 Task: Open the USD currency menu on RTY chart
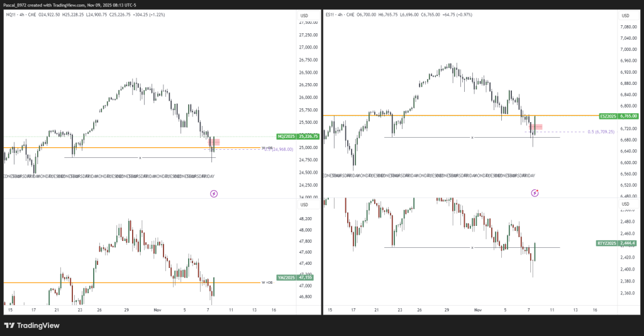[625, 204]
